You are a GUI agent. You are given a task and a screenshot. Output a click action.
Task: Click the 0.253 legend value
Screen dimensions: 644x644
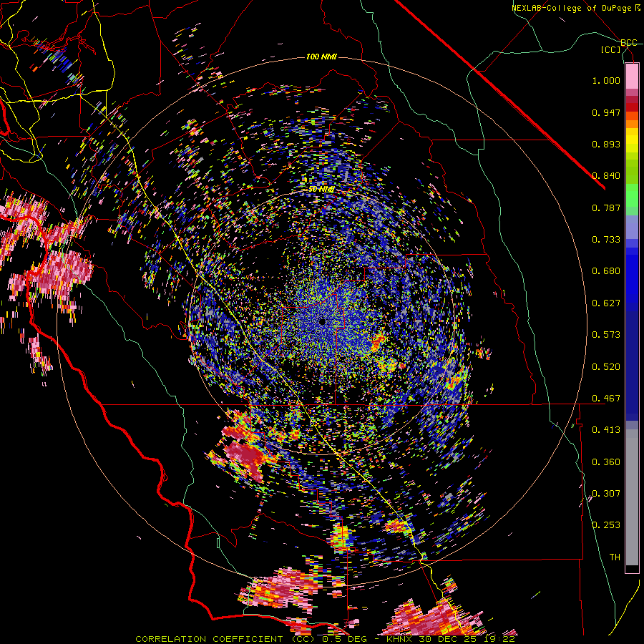pos(606,525)
